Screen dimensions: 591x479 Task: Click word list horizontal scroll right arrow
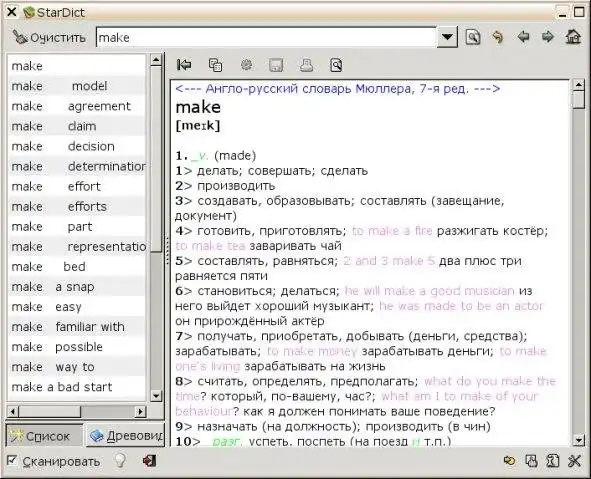coord(140,411)
